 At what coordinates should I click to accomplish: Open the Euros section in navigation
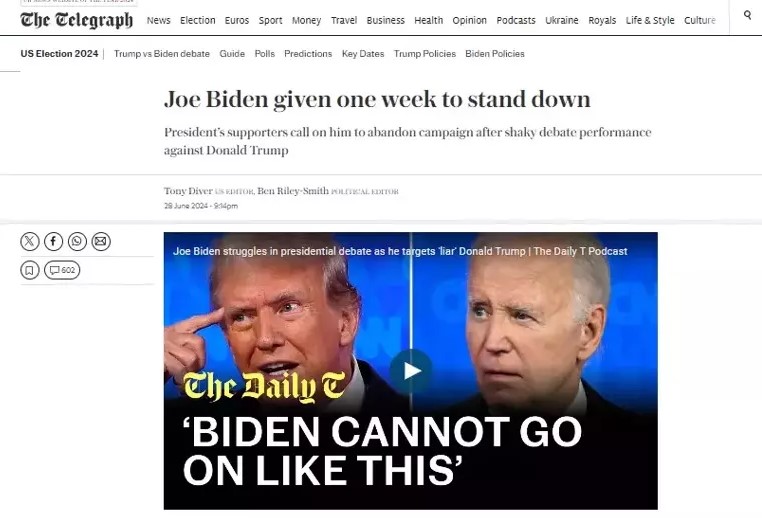(237, 20)
